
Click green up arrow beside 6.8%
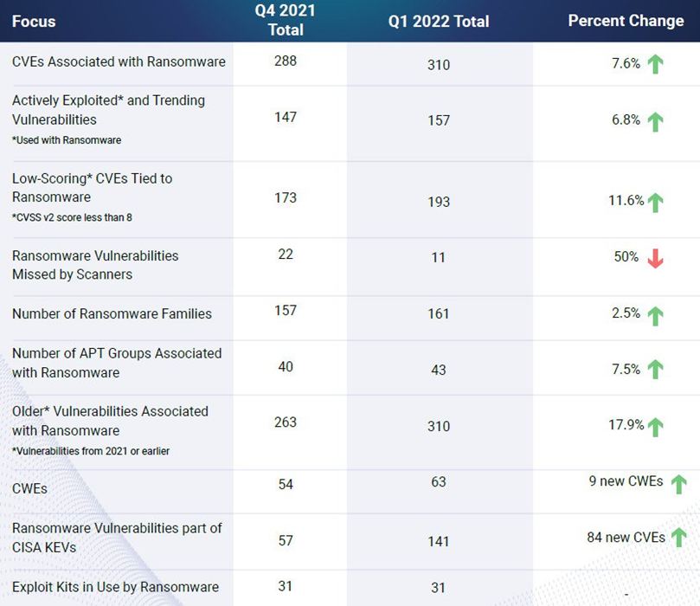coord(655,122)
